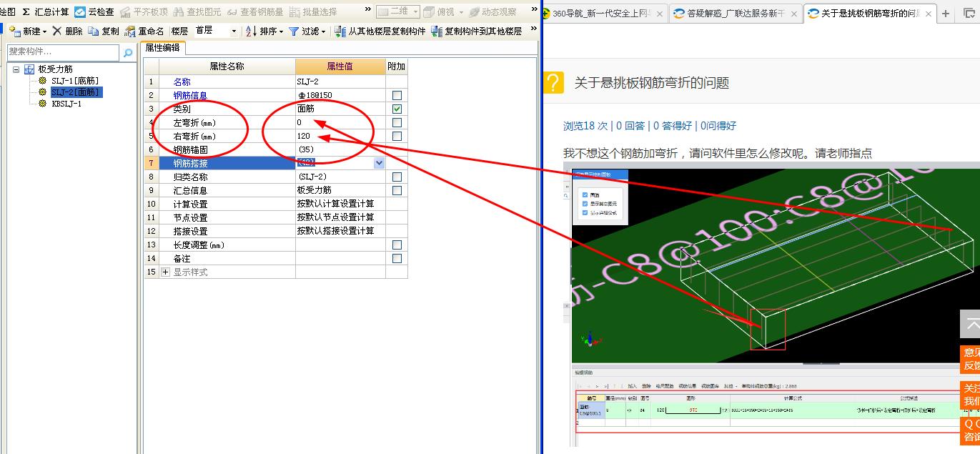The width and height of the screenshot is (980, 454).
Task: Click 查看钢筋量 view rebar quantity
Action: [255, 12]
